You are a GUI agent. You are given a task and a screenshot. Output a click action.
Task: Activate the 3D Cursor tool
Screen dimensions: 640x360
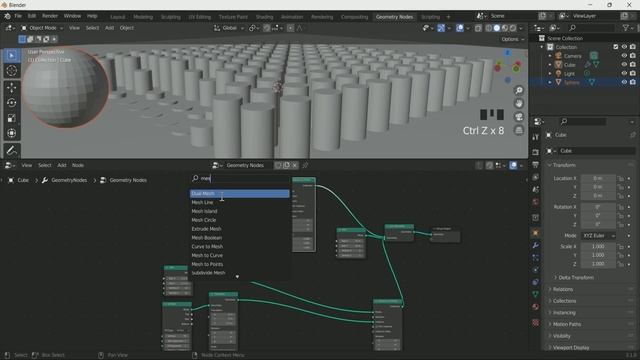[11, 71]
